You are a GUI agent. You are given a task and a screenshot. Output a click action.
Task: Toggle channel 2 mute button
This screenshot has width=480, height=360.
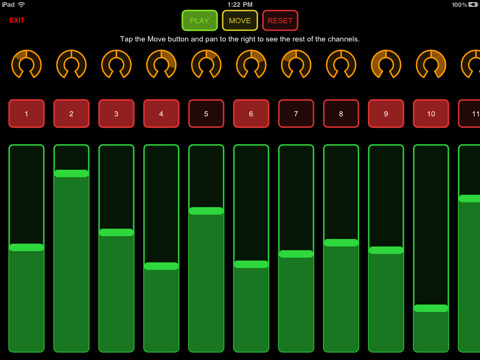(71, 114)
